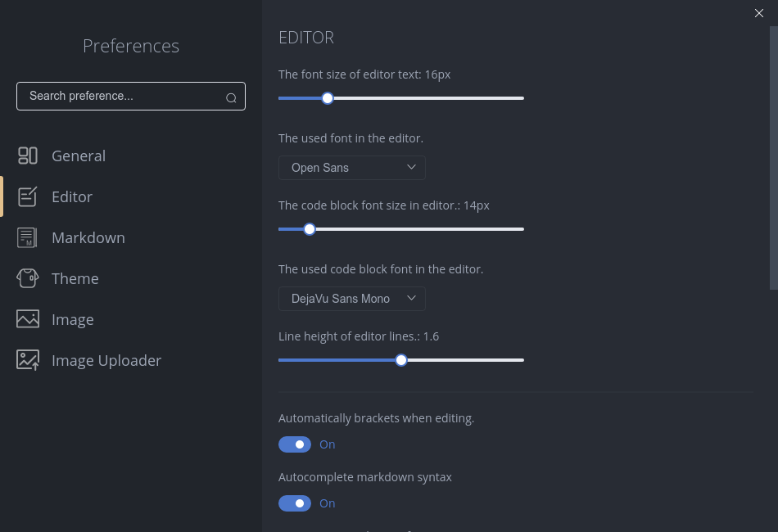Switch to the Markdown settings label

(88, 237)
